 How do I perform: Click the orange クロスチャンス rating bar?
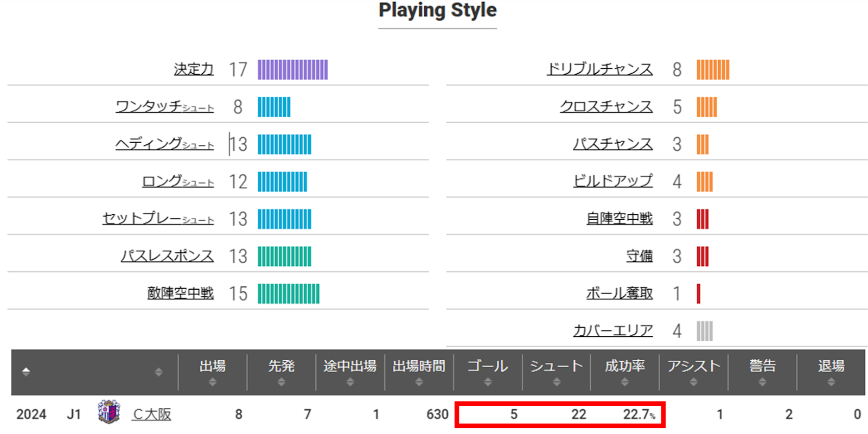(706, 107)
